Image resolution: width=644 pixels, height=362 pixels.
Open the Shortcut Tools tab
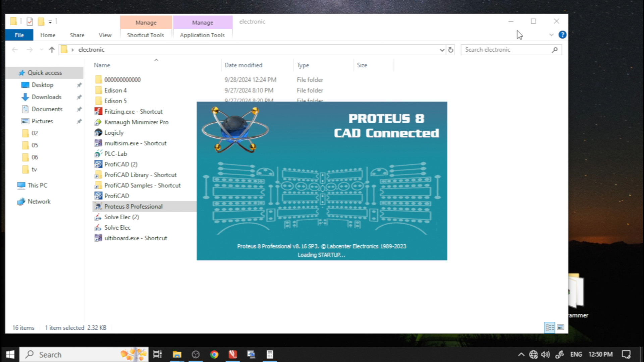pyautogui.click(x=146, y=35)
